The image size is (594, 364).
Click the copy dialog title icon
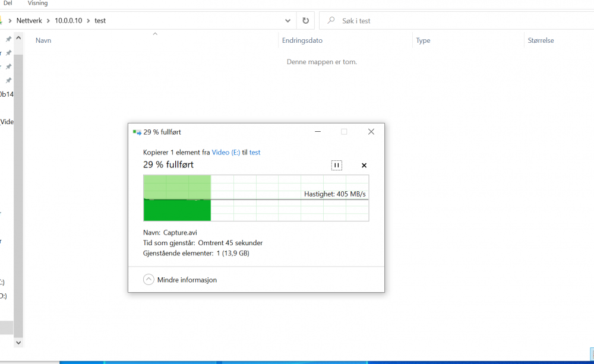pos(137,132)
